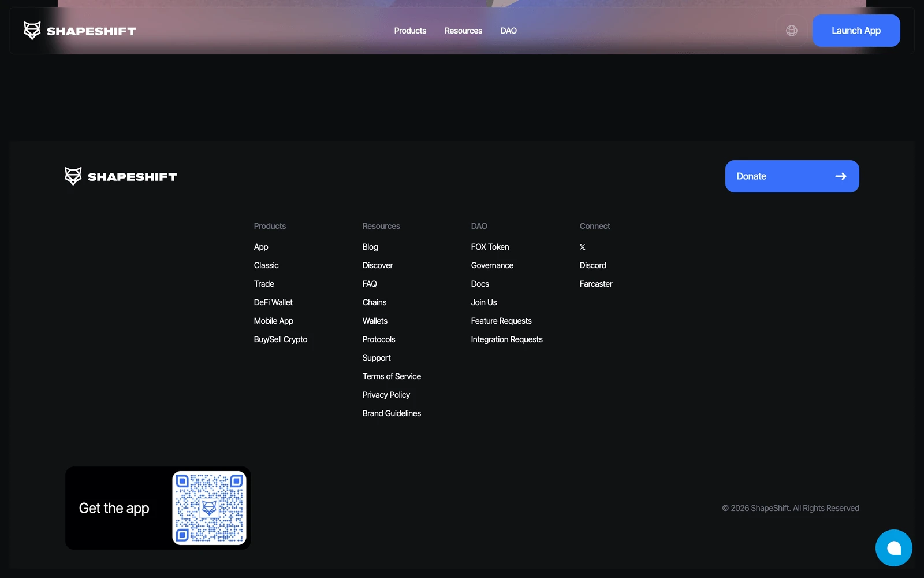This screenshot has height=578, width=924.
Task: Click the ShapeShift logo in header
Action: 80,31
